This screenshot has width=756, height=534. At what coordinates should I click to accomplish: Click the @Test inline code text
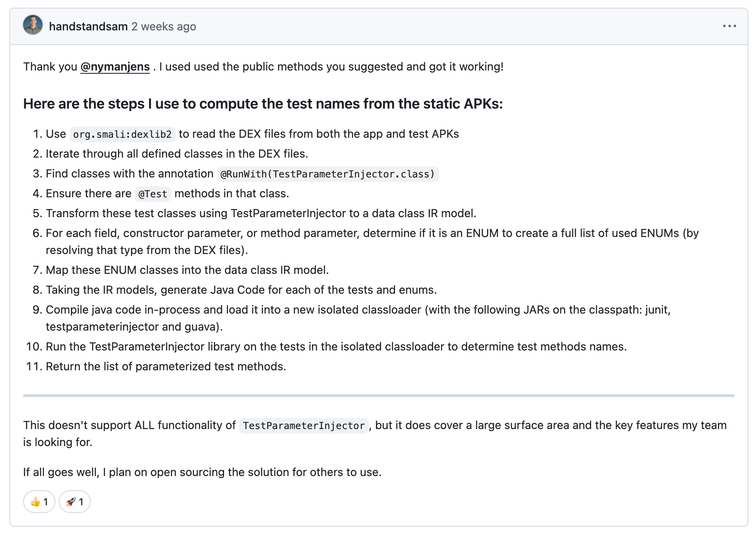pos(153,194)
